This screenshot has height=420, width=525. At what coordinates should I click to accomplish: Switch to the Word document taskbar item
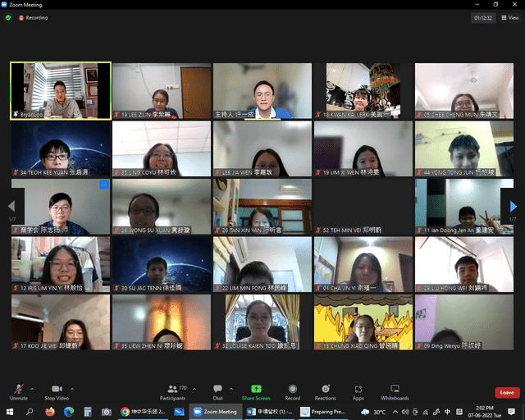pos(269,412)
